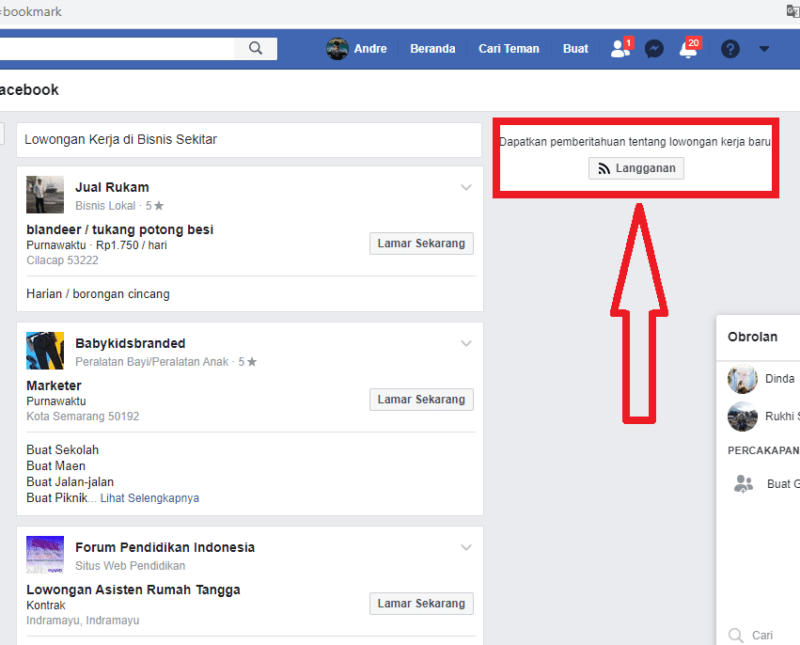Click Lamar Sekarang for Asisten Rumah Tangga

(x=421, y=604)
